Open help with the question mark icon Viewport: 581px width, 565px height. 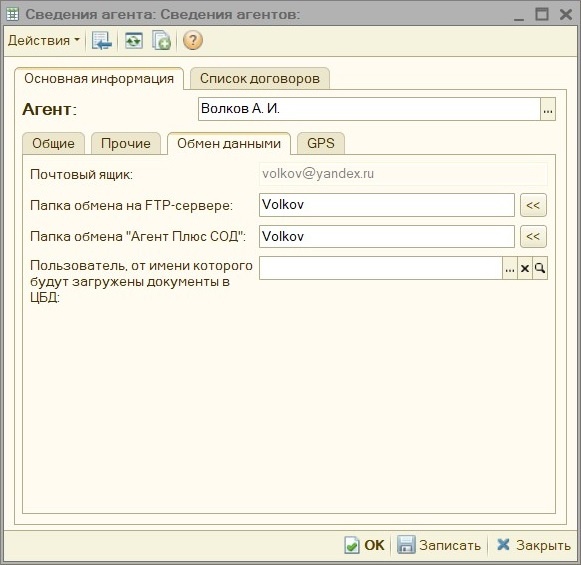tap(193, 40)
